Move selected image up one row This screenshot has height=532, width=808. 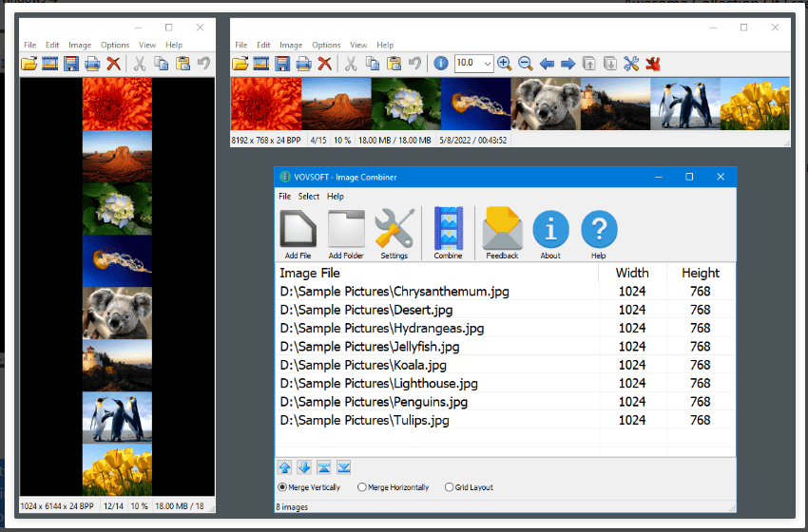(285, 467)
